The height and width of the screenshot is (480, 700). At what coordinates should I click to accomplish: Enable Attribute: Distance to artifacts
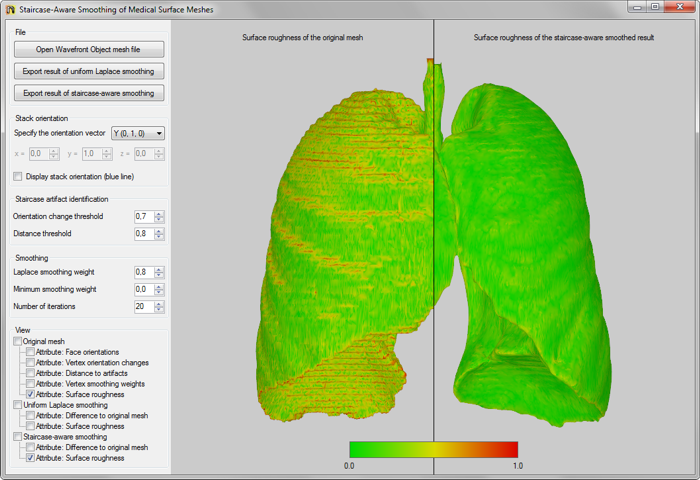[30, 373]
